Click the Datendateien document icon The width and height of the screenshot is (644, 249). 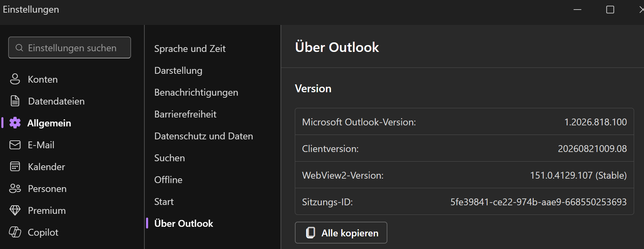15,101
